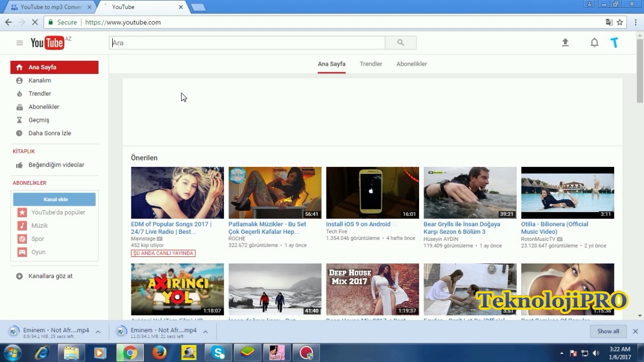The width and height of the screenshot is (644, 362).
Task: Open the Oyun channel
Action: click(x=38, y=252)
